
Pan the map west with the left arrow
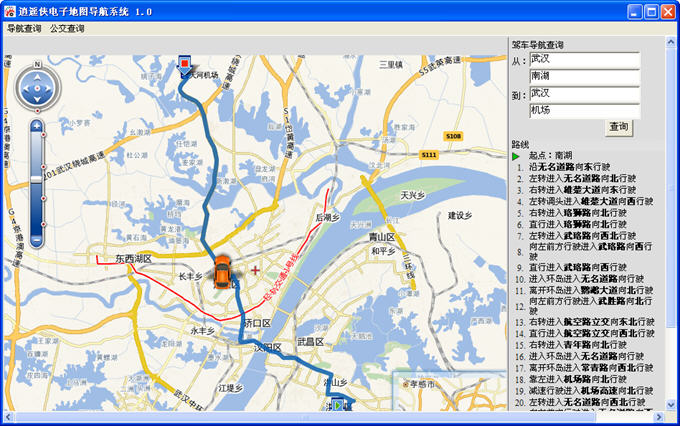click(x=26, y=88)
